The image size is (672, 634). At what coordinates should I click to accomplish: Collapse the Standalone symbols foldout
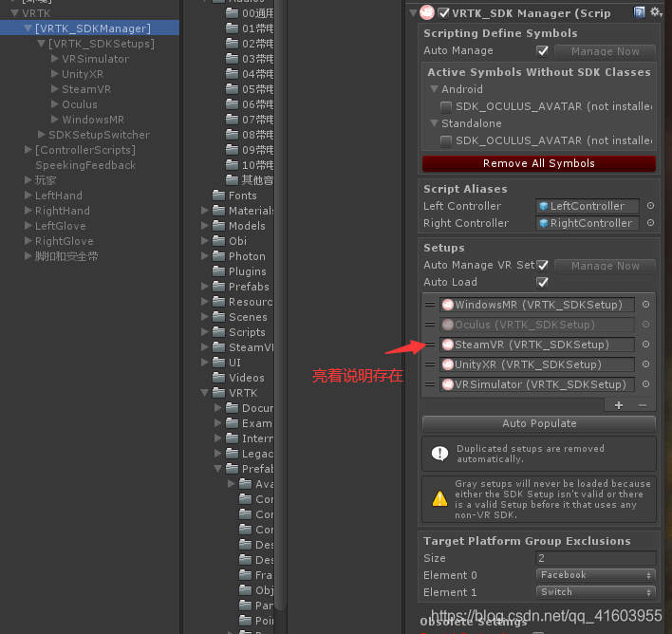(x=434, y=123)
